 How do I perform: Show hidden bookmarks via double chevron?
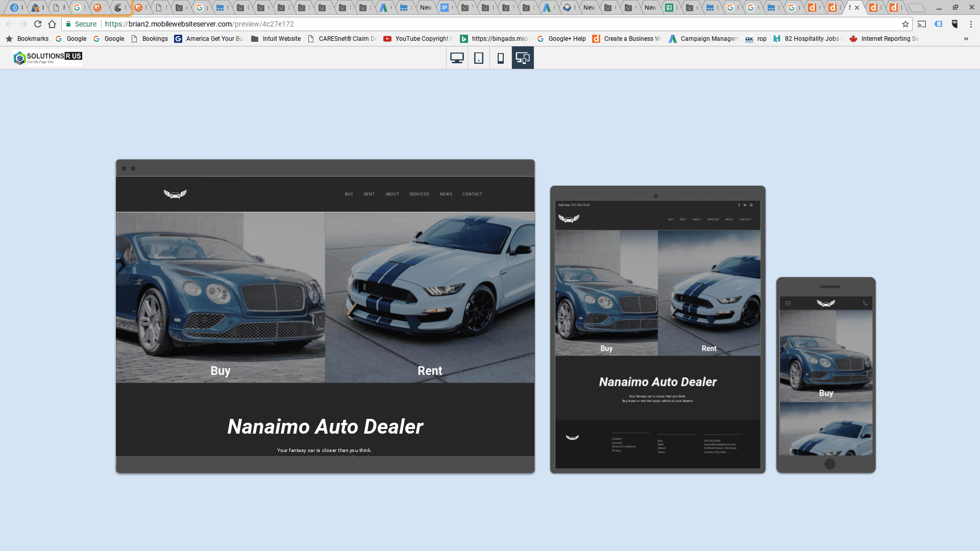tap(966, 39)
